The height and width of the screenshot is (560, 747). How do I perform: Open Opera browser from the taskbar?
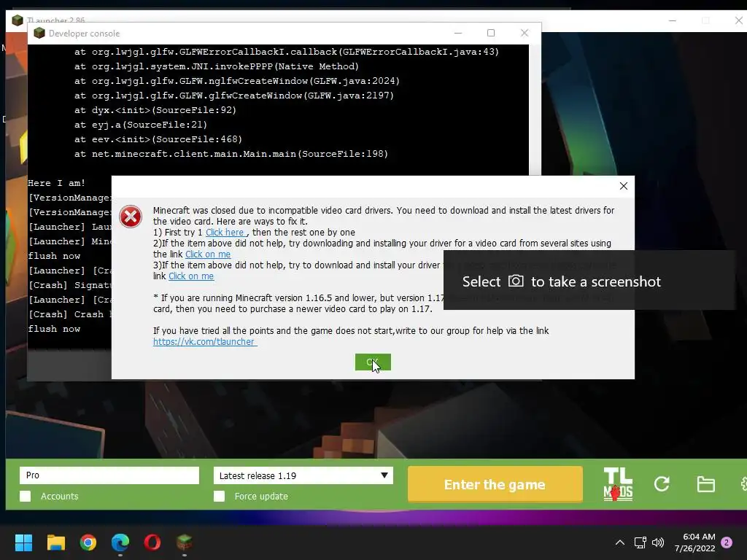152,542
